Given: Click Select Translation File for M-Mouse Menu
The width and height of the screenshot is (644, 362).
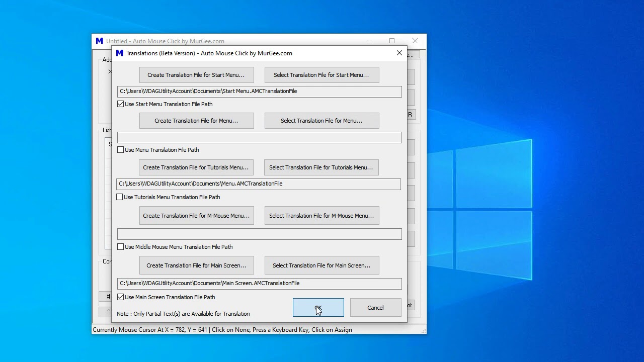Looking at the screenshot, I should 321,216.
